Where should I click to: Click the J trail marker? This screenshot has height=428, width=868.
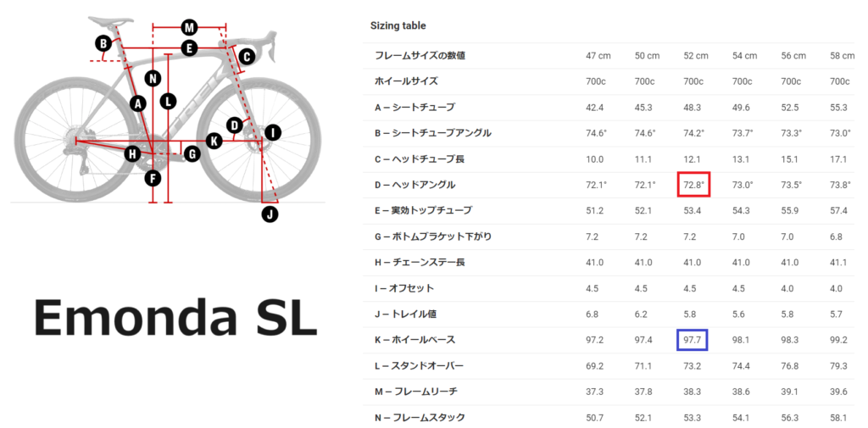pyautogui.click(x=270, y=214)
